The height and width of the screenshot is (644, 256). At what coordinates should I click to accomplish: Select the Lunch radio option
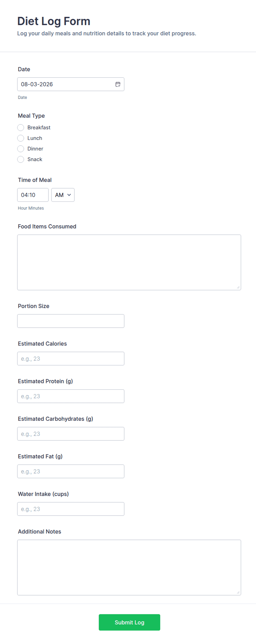click(x=21, y=138)
